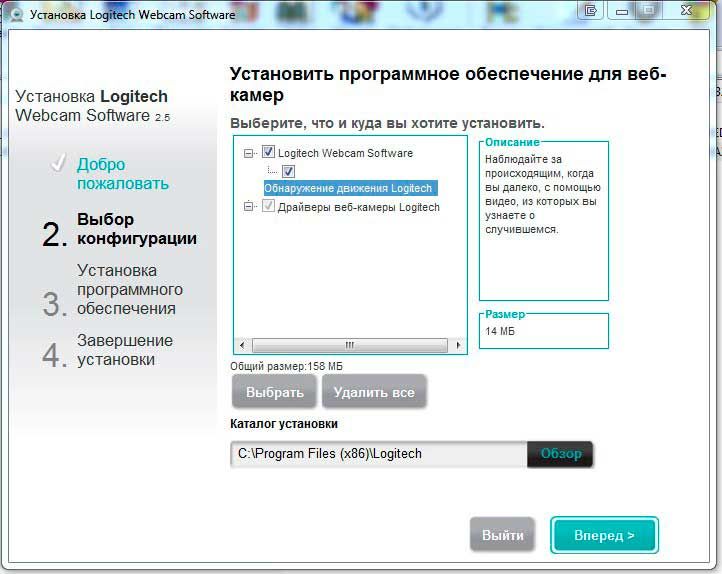This screenshot has width=722, height=574.
Task: Uncheck the motion detection component checkbox
Action: (288, 171)
